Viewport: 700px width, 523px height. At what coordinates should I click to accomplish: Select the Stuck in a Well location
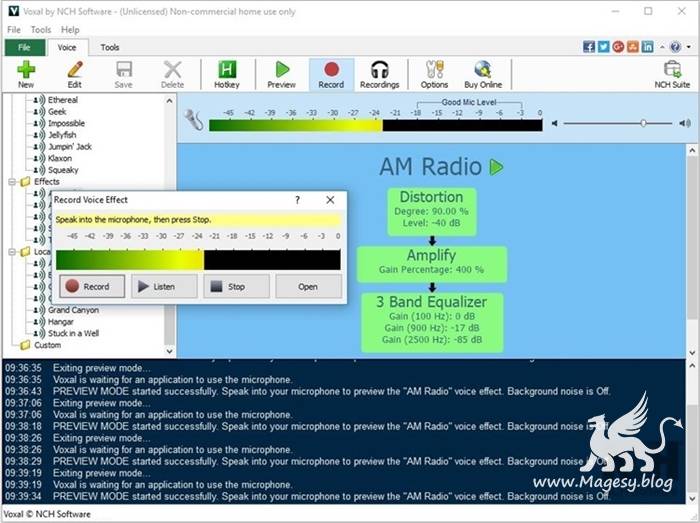[73, 333]
